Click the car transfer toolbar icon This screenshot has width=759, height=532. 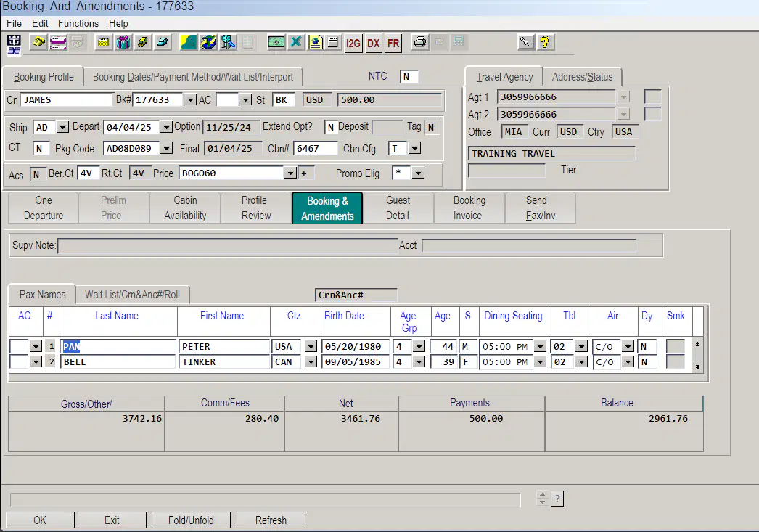point(163,43)
